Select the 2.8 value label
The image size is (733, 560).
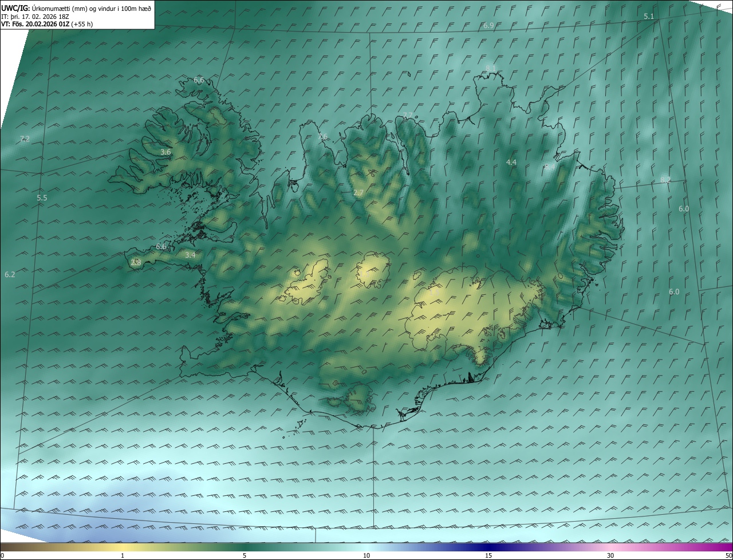pyautogui.click(x=136, y=263)
